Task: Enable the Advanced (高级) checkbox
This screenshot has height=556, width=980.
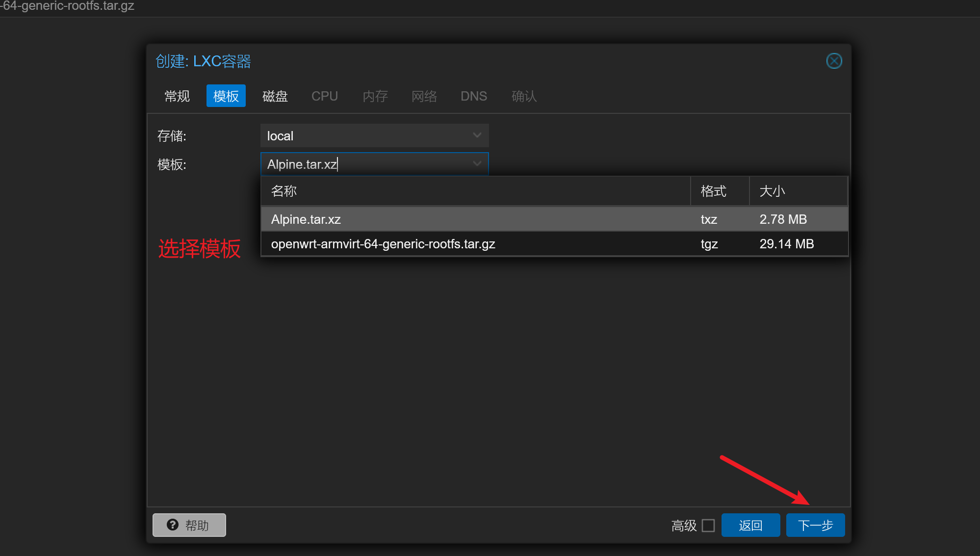Action: pos(708,525)
